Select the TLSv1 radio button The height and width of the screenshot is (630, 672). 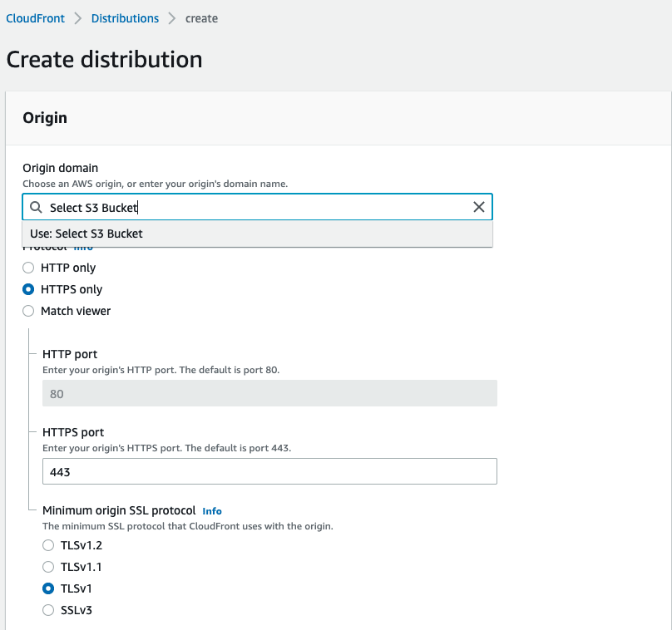48,588
